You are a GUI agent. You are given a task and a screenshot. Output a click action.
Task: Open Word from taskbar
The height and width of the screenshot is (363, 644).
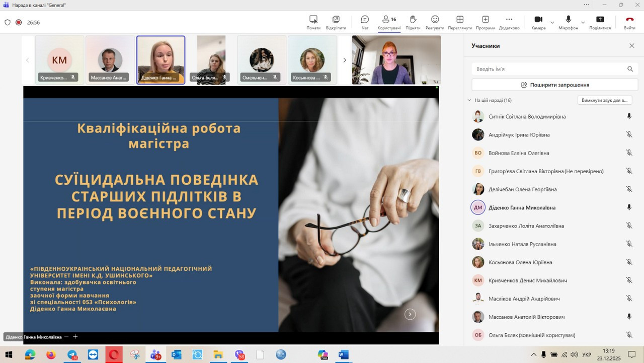point(344,355)
